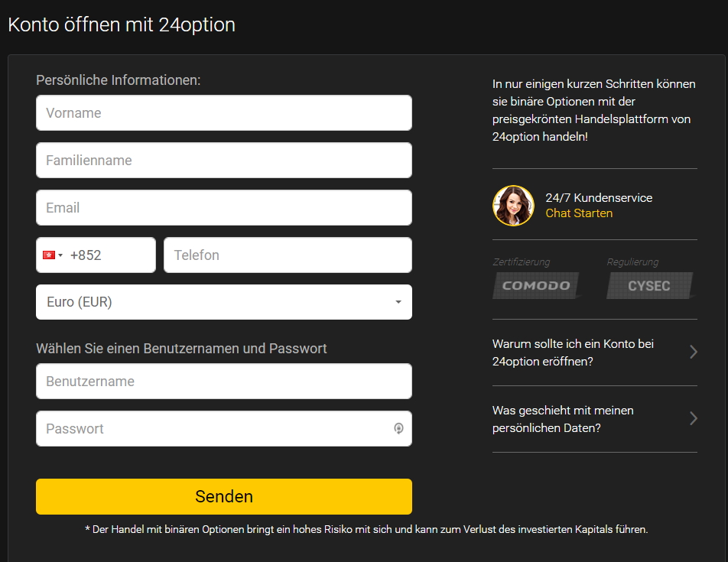Click into the Passwort field

pos(224,428)
